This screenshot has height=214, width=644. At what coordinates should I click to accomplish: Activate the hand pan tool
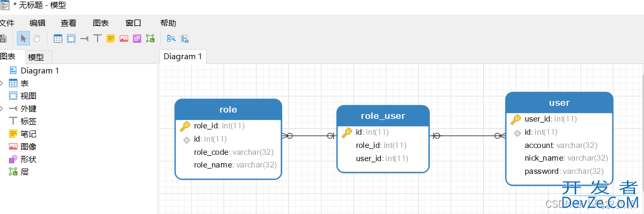pyautogui.click(x=37, y=39)
